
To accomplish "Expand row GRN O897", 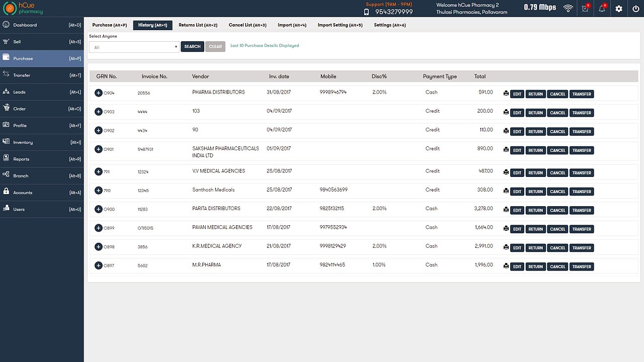I will click(x=99, y=265).
